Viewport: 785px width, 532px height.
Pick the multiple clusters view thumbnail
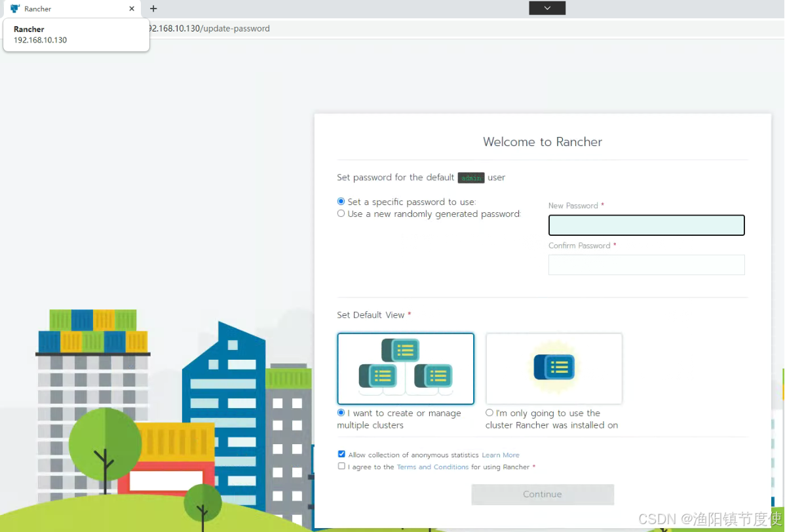406,368
